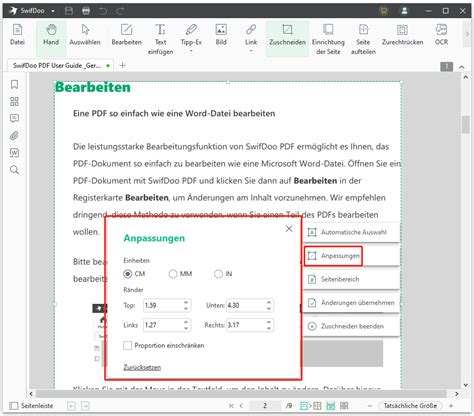Open the Tatsächliche Größe zoom dropdown

410,406
